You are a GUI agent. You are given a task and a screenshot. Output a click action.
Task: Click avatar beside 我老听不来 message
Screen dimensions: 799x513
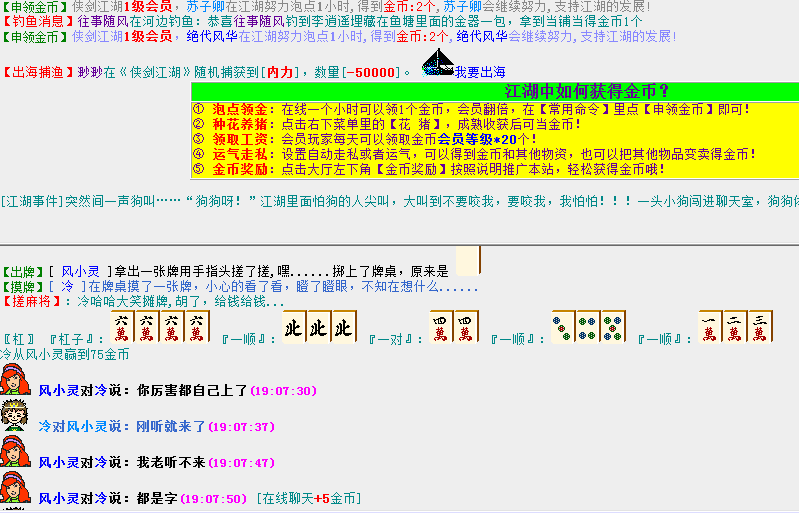[15, 452]
